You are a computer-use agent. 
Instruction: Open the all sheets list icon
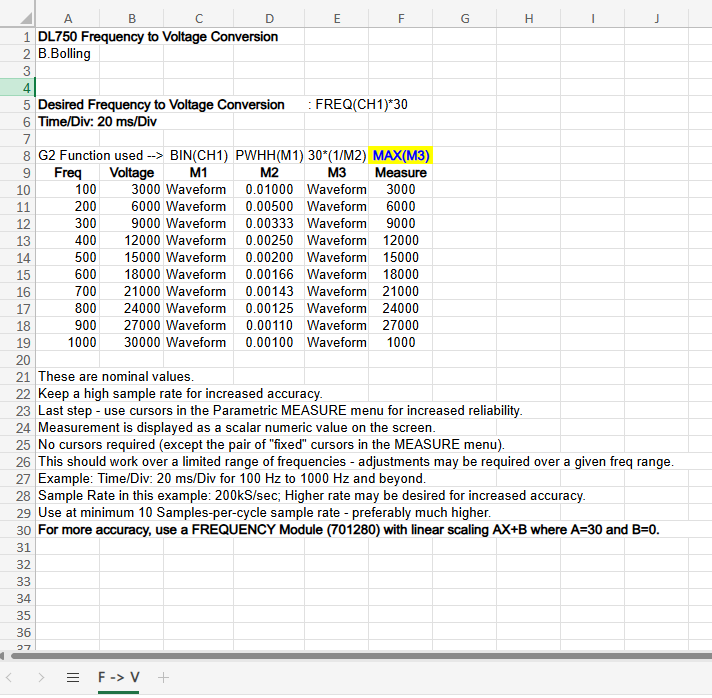coord(72,677)
